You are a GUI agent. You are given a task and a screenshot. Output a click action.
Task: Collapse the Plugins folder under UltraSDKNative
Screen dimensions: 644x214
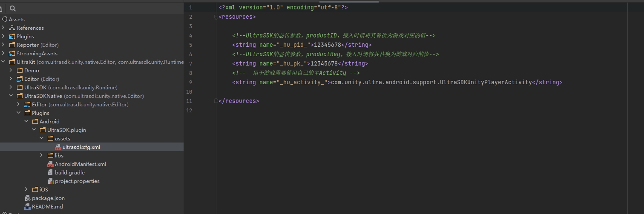(19, 113)
